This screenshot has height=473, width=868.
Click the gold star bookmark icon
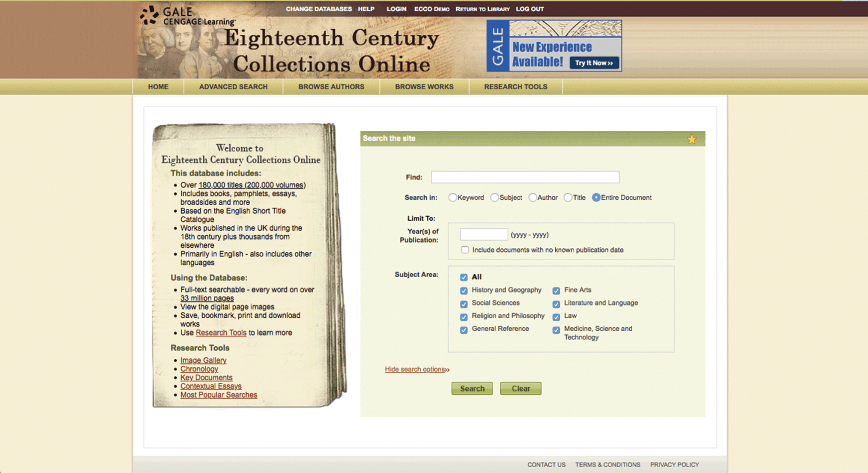pos(691,139)
